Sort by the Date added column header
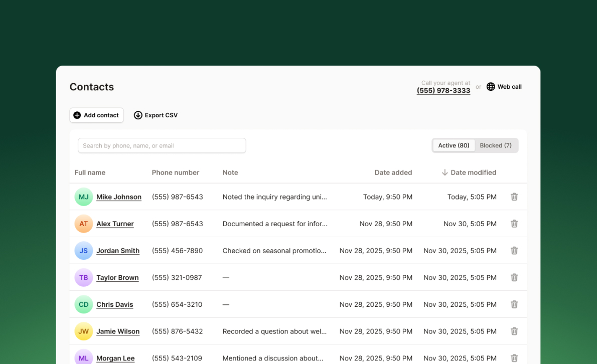 pos(393,172)
